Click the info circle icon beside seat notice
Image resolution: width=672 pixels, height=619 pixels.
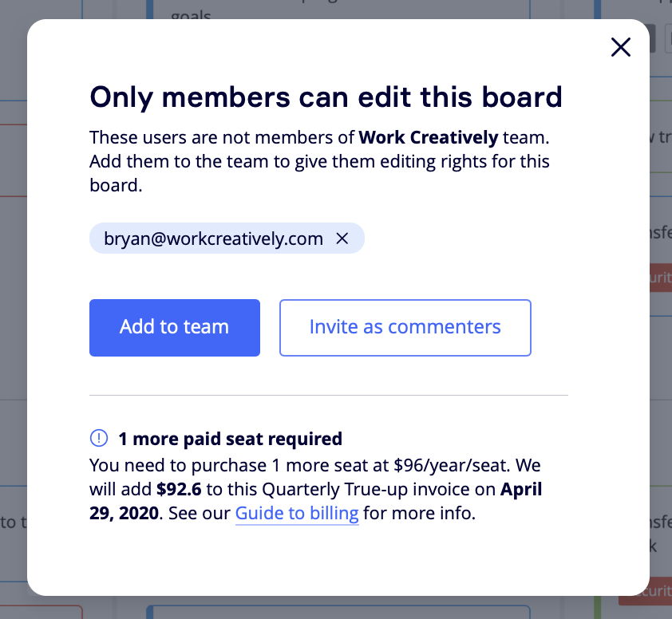98,438
